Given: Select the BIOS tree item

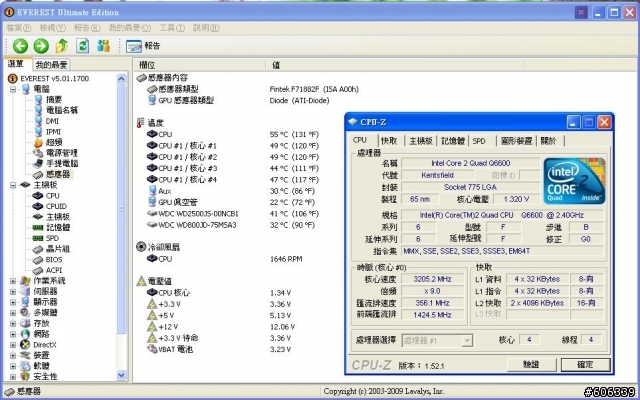Looking at the screenshot, I should [53, 260].
